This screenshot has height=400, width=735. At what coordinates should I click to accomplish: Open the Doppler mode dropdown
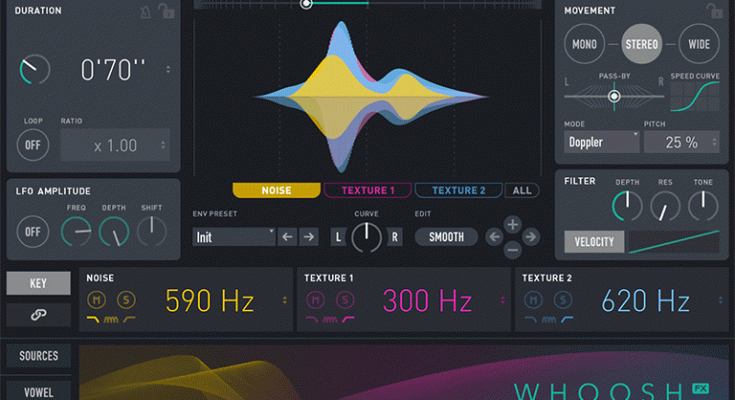[602, 141]
